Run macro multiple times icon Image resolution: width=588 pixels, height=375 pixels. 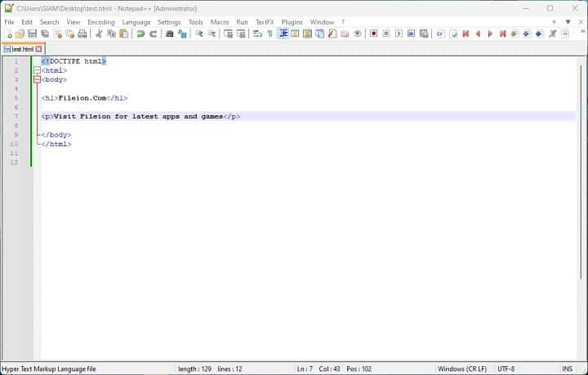411,34
